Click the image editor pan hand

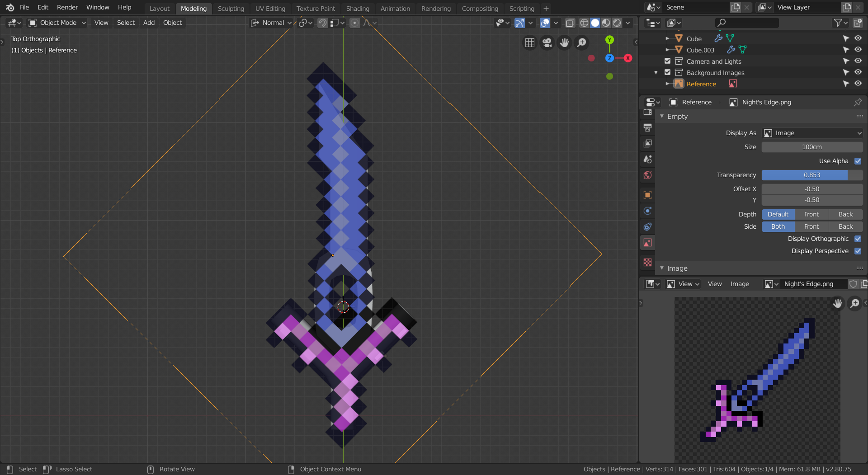837,303
